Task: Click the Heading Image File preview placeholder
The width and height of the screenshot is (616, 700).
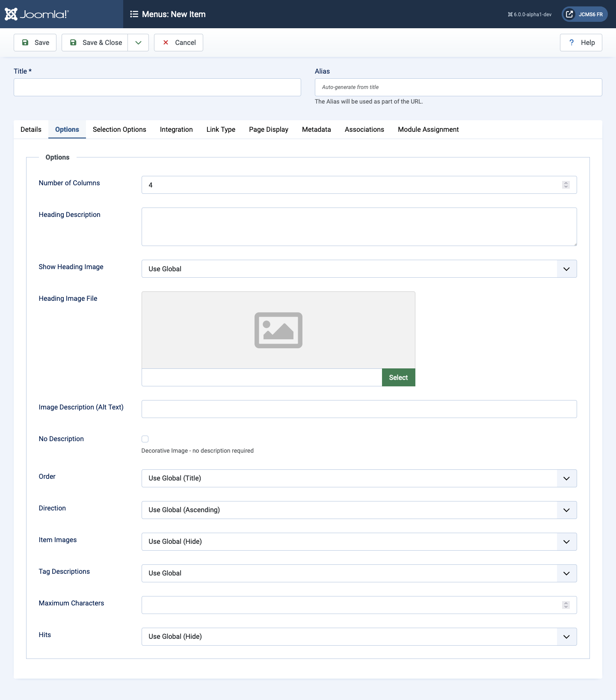Action: (278, 330)
